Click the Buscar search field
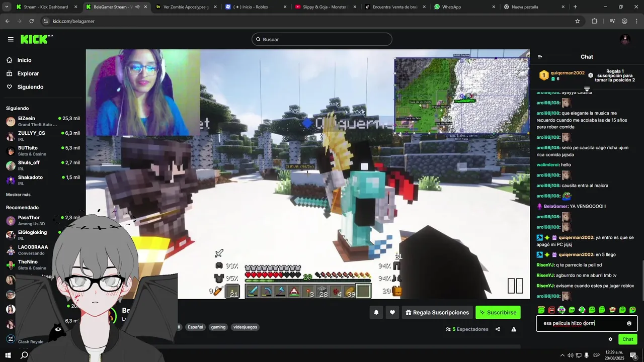644x362 pixels. coord(322,39)
